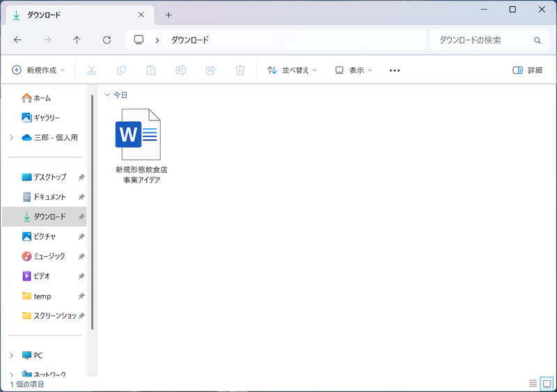Go up one folder level
Viewport: 557px width, 392px height.
77,40
